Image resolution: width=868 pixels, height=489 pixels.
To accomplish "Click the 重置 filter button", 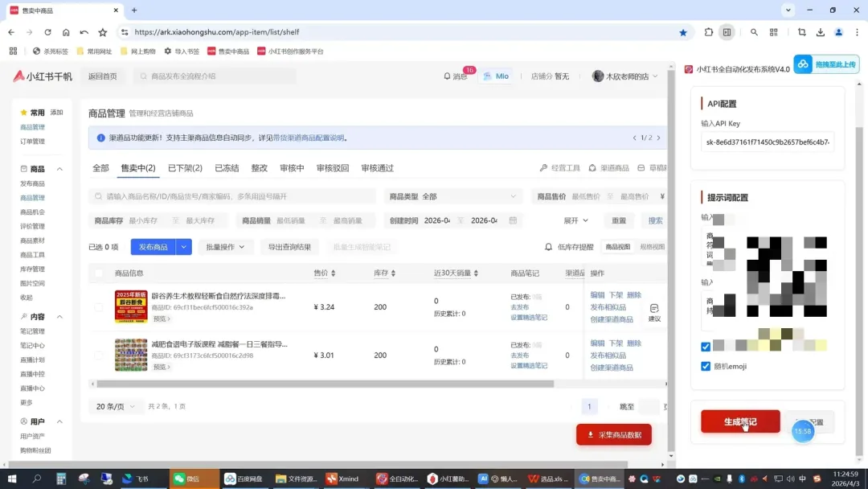I will point(619,220).
